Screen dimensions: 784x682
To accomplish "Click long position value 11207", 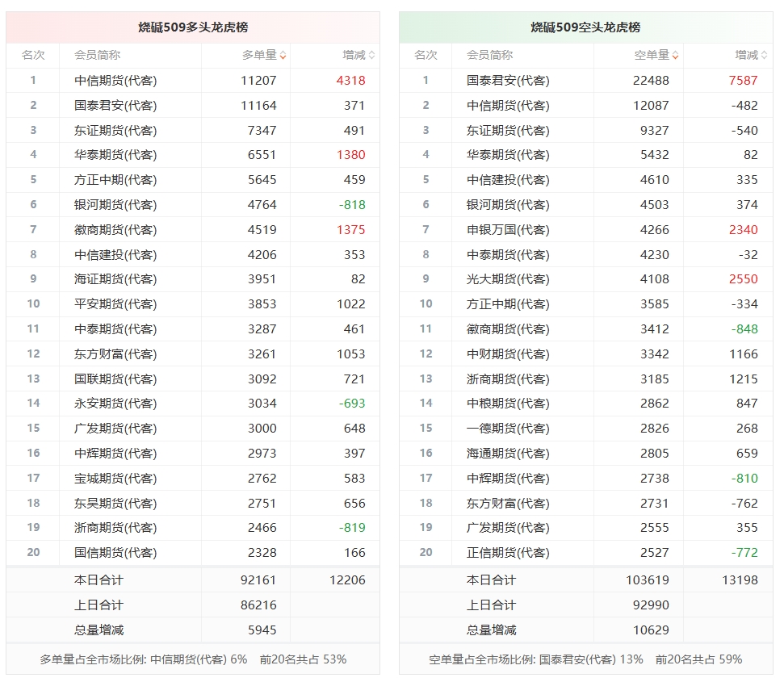I will tap(258, 81).
